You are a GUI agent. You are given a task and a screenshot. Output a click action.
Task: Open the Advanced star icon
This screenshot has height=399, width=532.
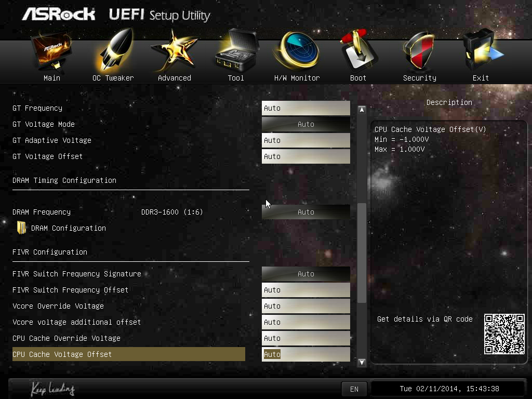174,53
